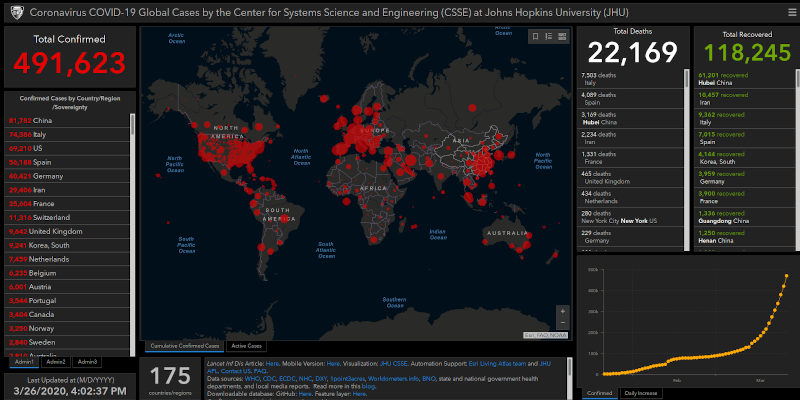Click the 1,250 recovered Henan China row
Screen dimensions: 800x400
pyautogui.click(x=745, y=237)
